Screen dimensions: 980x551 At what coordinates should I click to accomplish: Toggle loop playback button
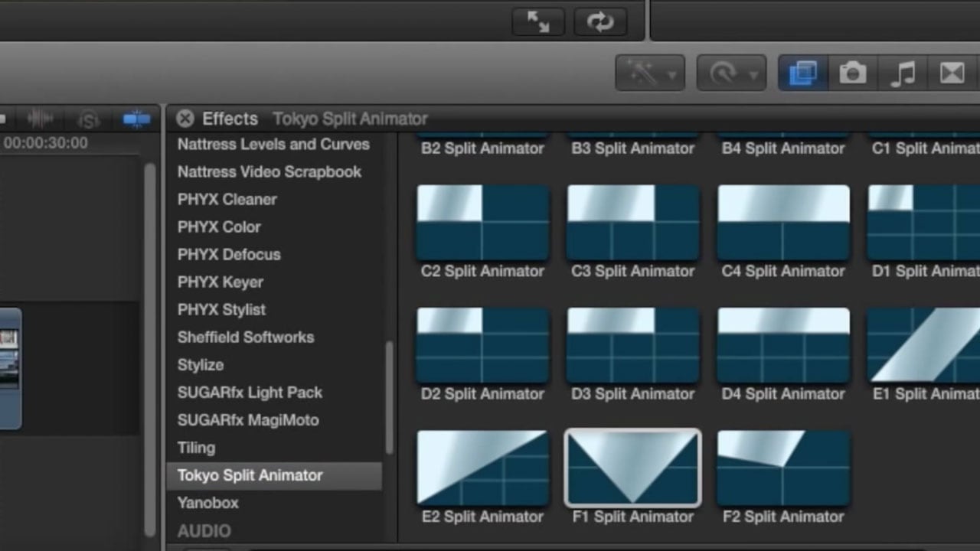[599, 21]
